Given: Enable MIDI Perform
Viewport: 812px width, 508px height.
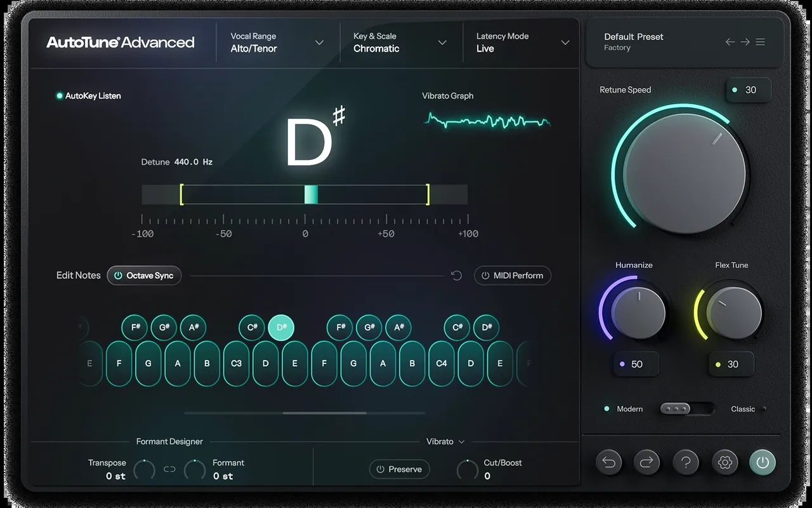Looking at the screenshot, I should (513, 276).
